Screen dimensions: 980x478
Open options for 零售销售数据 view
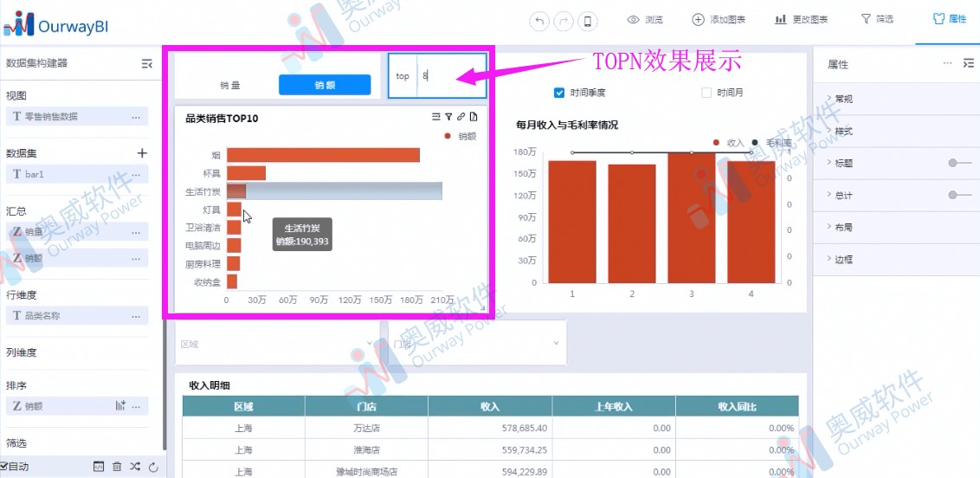tap(136, 117)
